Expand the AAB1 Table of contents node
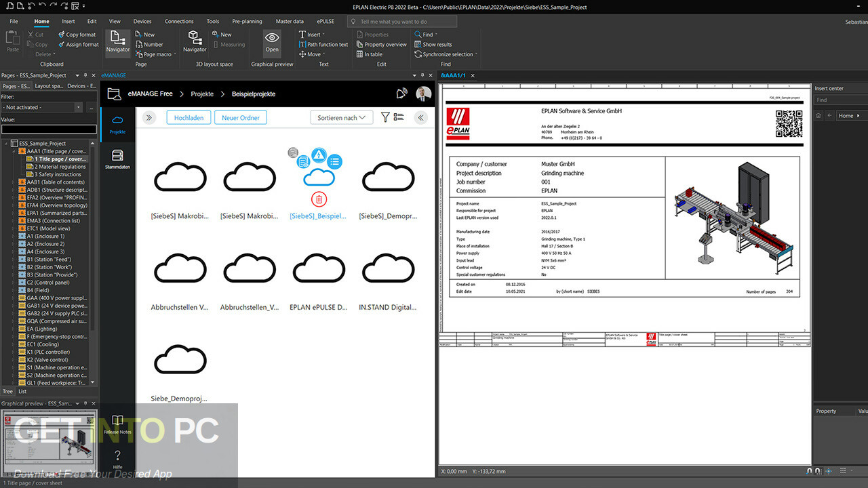Viewport: 868px width, 488px height. coord(14,182)
